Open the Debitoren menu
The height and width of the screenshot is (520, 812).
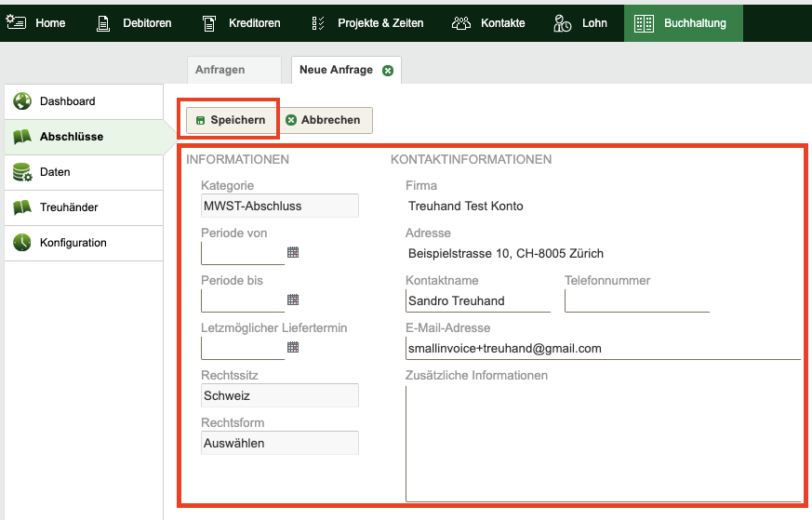[147, 22]
